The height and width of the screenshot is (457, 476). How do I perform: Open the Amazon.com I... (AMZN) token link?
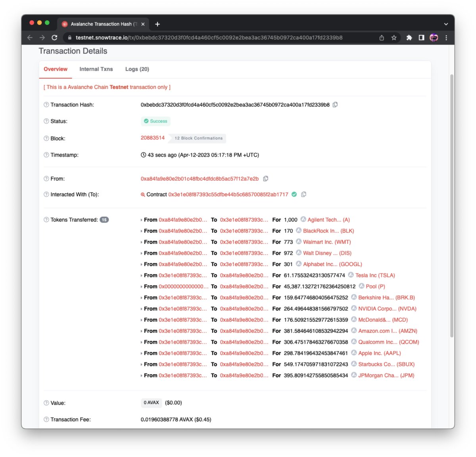click(x=388, y=331)
